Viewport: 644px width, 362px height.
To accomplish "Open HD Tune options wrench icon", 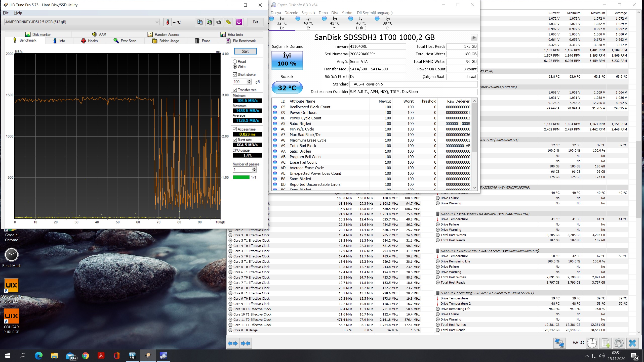I will click(x=228, y=22).
